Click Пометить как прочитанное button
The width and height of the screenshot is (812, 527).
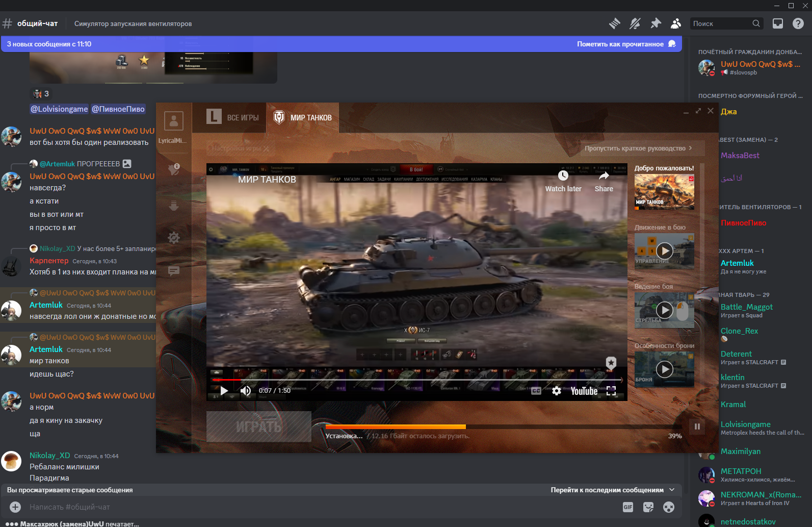point(626,44)
